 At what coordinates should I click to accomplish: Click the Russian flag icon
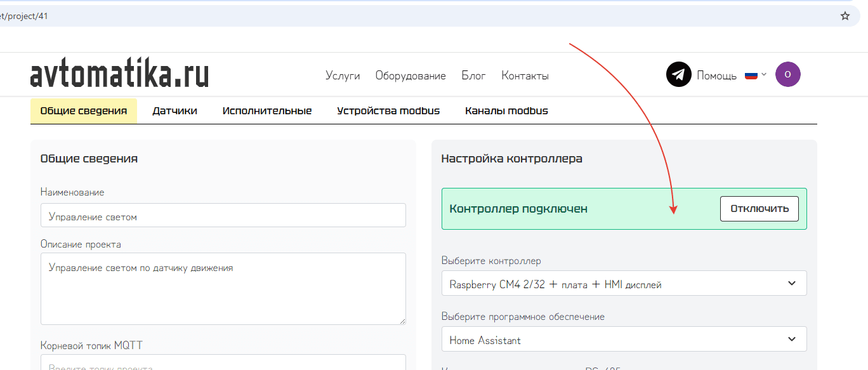point(751,75)
